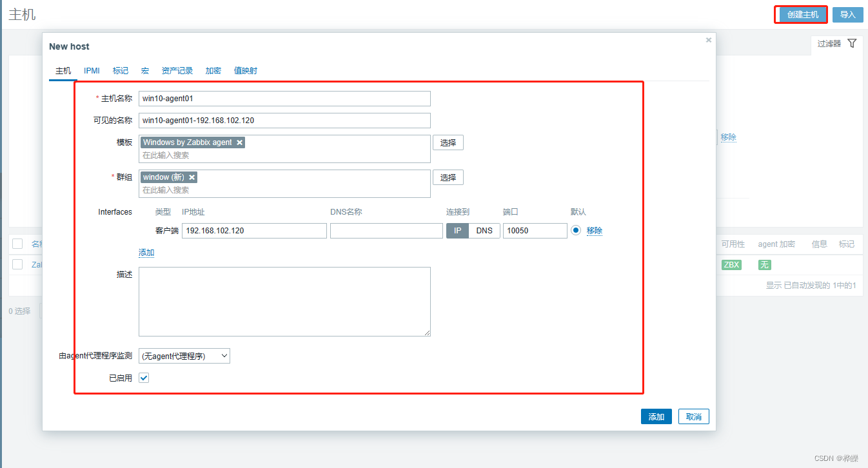Focus the template search input
The image size is (868, 468).
click(284, 155)
